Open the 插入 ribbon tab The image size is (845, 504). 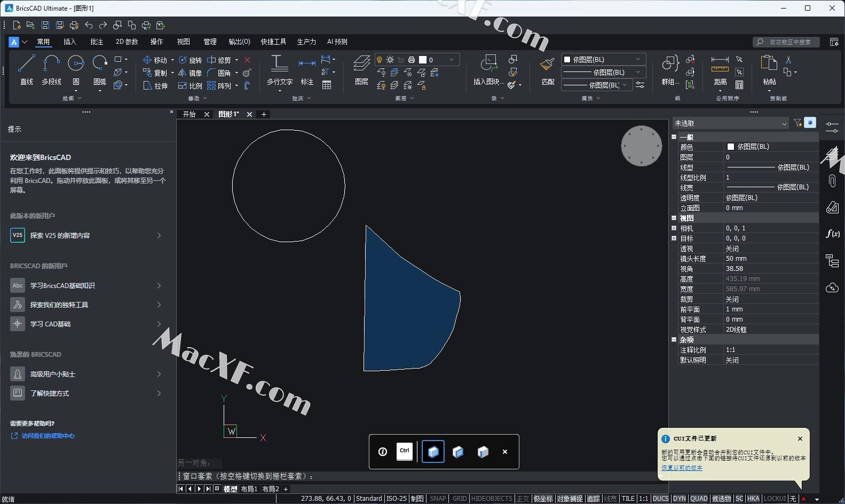70,42
